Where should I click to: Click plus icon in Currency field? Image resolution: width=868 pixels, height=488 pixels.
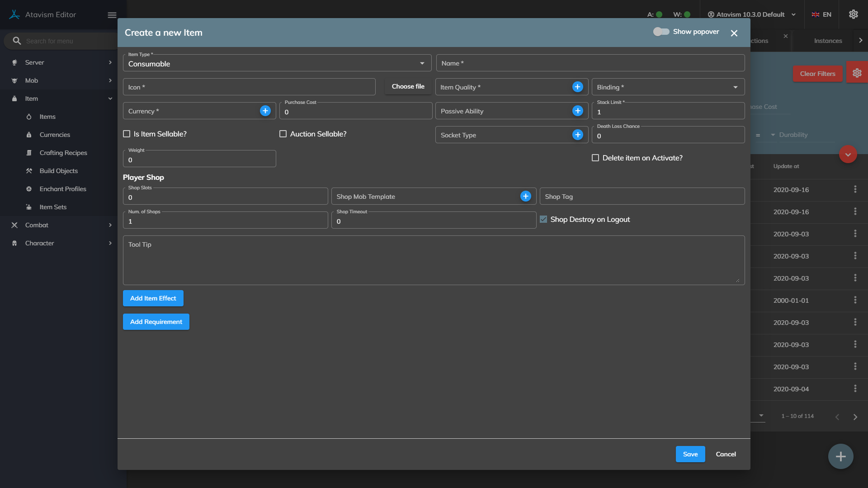pos(265,111)
